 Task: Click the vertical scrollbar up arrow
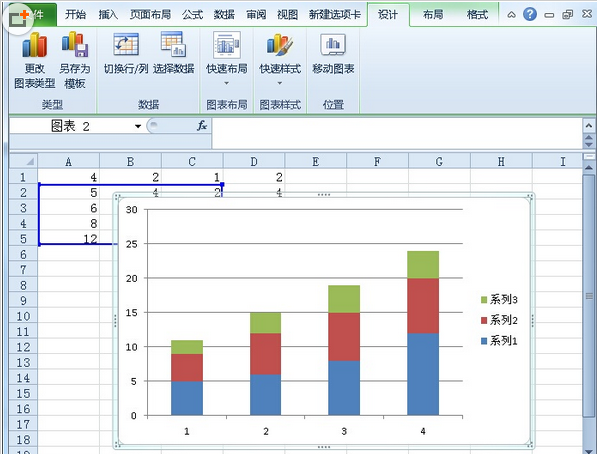coord(589,168)
